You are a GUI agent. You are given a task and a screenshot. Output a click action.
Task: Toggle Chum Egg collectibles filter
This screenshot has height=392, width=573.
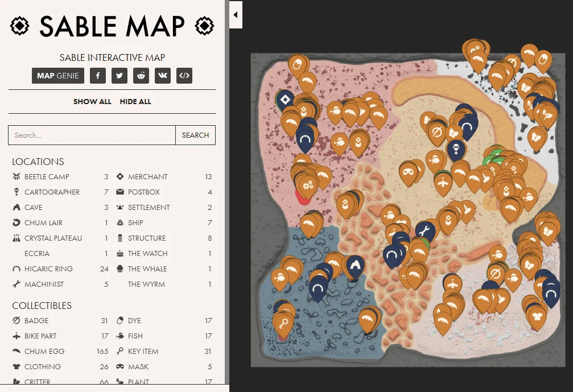click(44, 352)
